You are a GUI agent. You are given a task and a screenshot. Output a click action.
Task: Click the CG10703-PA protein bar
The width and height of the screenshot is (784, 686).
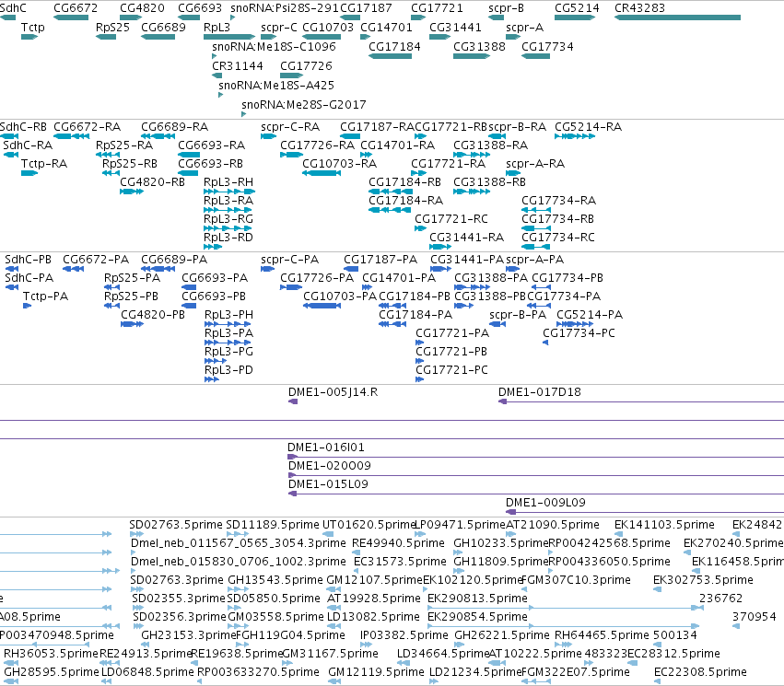(322, 306)
